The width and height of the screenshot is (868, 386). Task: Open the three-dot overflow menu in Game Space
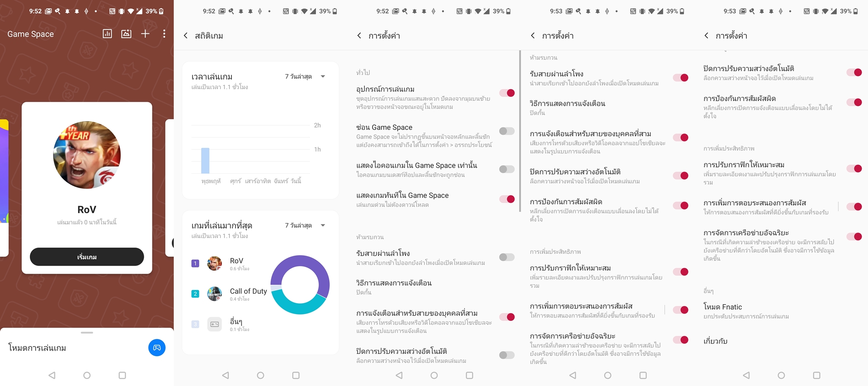click(x=164, y=34)
